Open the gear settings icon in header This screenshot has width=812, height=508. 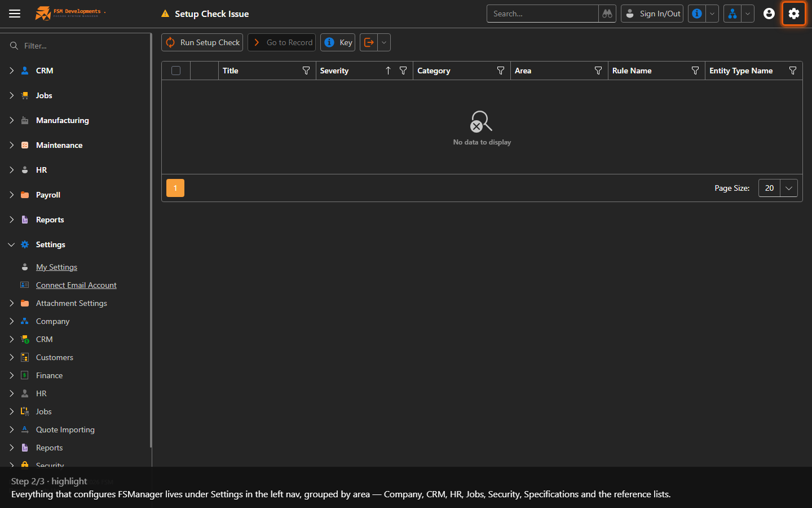pos(794,14)
